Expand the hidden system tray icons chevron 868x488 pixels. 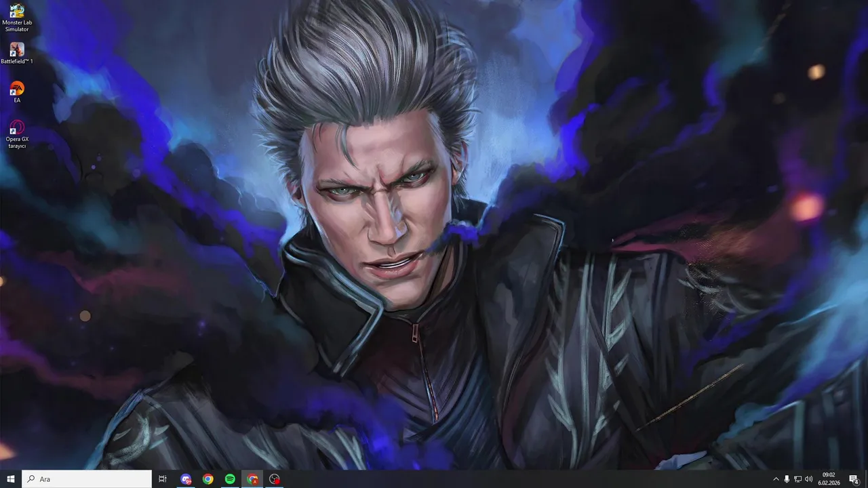[776, 479]
